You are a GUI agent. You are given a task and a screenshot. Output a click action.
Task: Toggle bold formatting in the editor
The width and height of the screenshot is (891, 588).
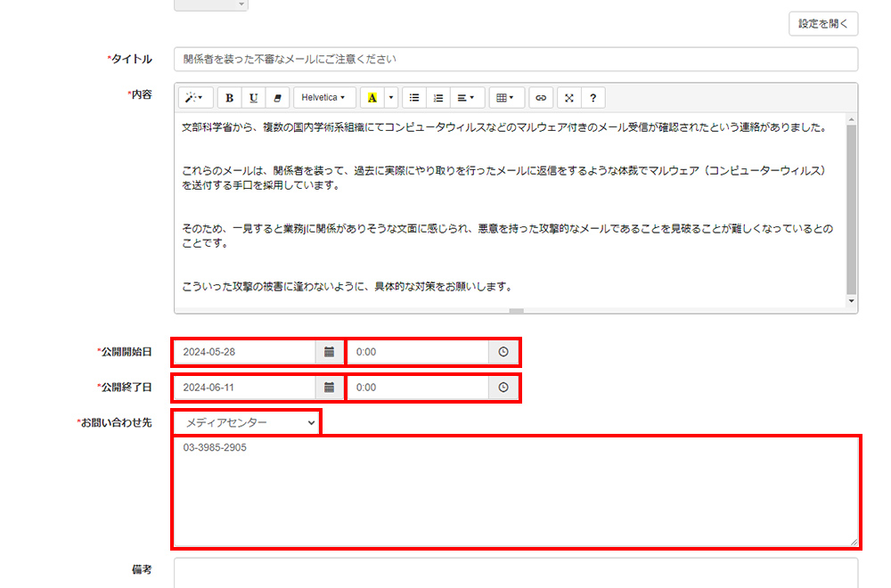230,98
